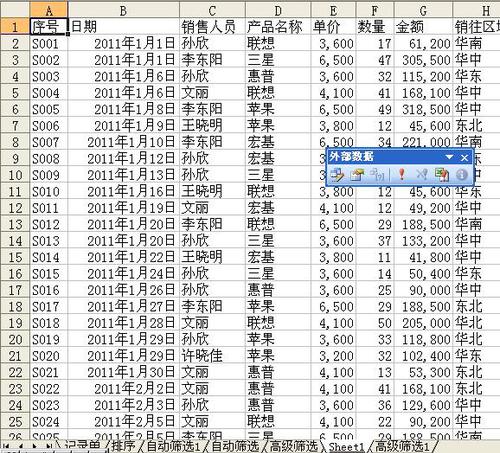Select row 13 header
Screen dimensions: 500x453
15,224
